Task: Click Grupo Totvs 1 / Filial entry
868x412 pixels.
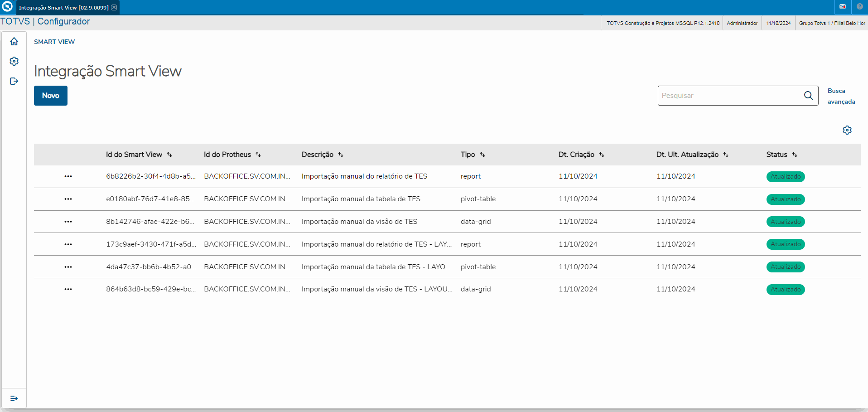Action: [x=832, y=23]
